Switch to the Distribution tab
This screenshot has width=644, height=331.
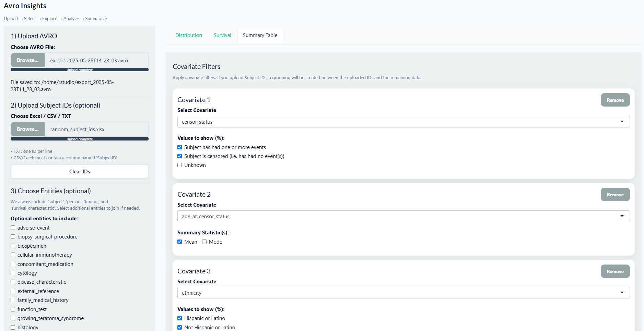point(188,35)
